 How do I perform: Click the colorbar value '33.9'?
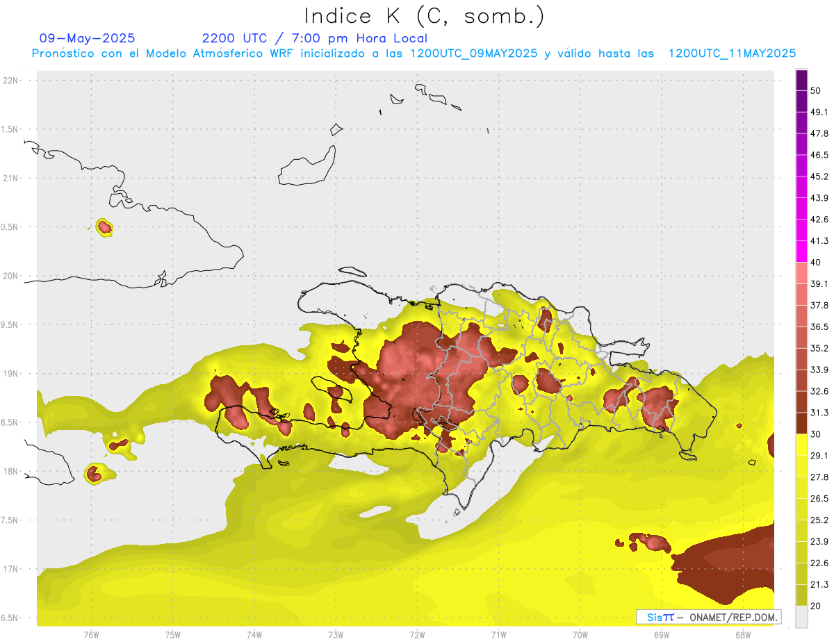(819, 370)
